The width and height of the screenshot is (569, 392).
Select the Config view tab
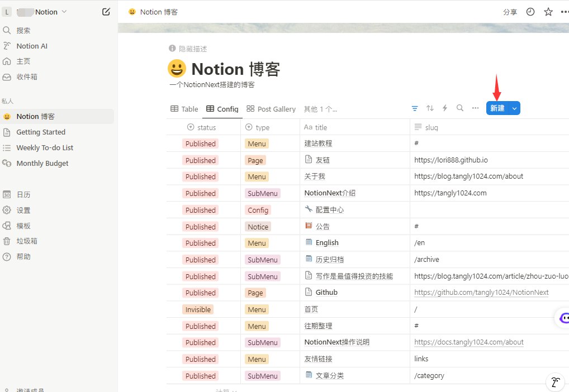(222, 109)
